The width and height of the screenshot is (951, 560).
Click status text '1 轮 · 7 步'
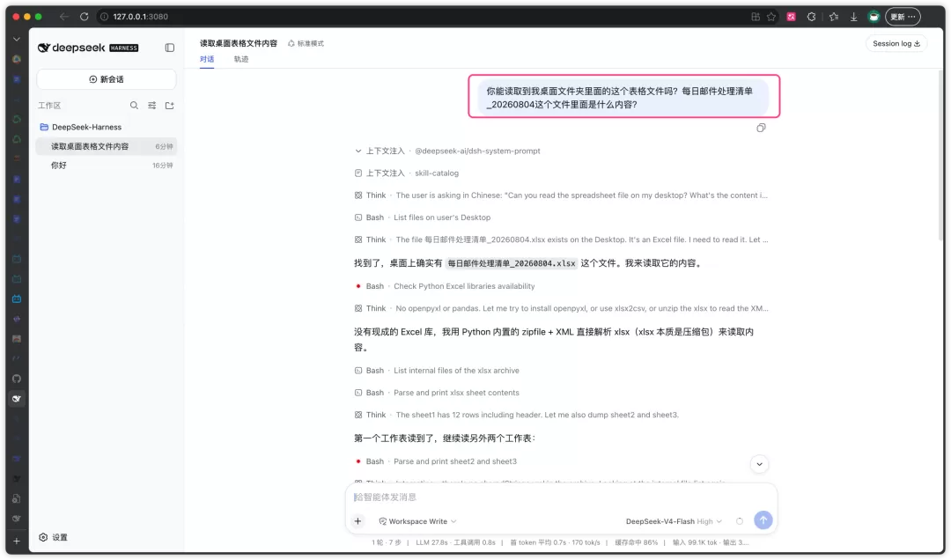(x=387, y=542)
